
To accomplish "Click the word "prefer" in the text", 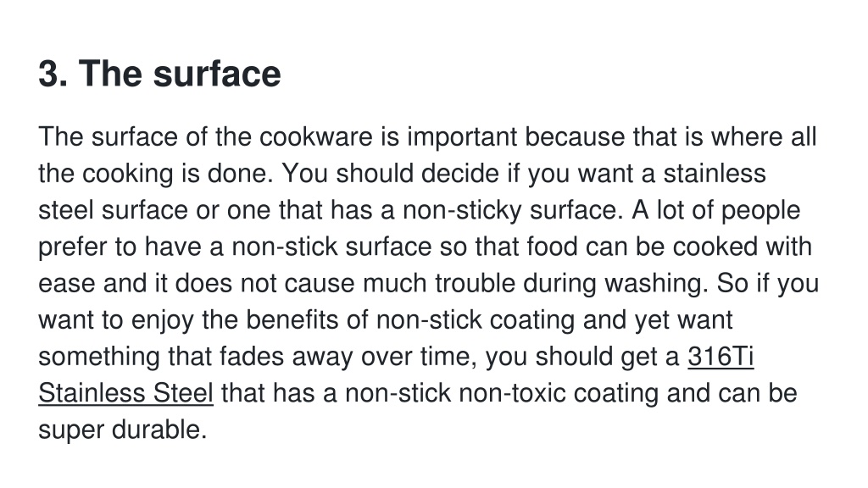I will pos(73,247).
